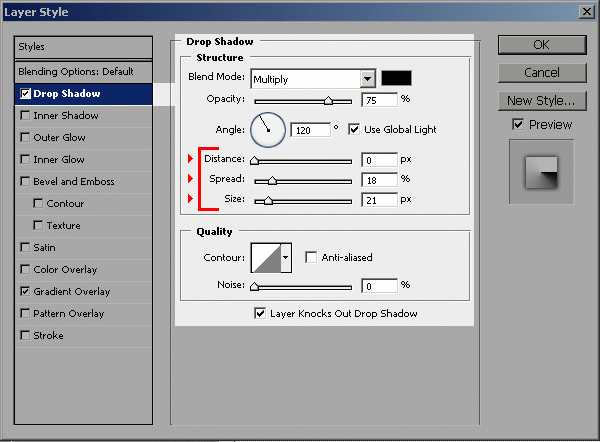Uncheck Layer Knocks Out Drop Shadow

click(260, 313)
